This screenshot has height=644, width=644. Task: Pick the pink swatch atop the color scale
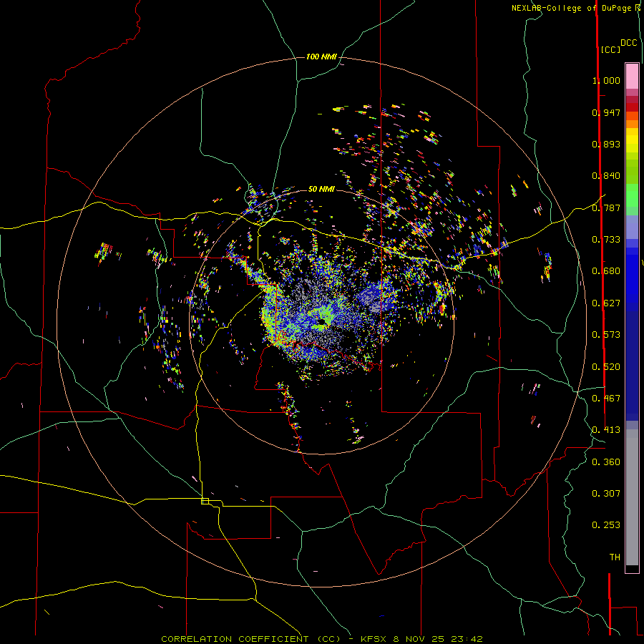tap(632, 76)
